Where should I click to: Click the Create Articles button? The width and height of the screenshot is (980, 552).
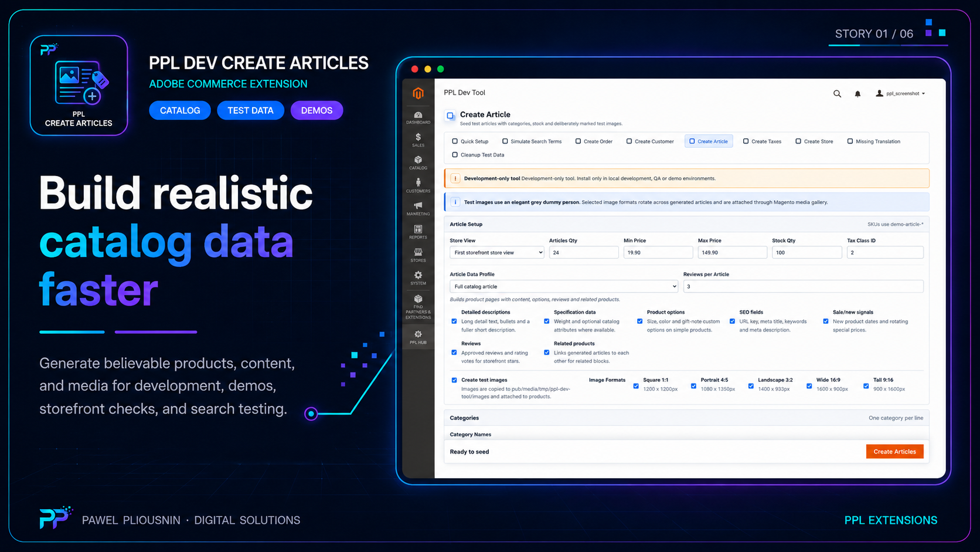(895, 452)
